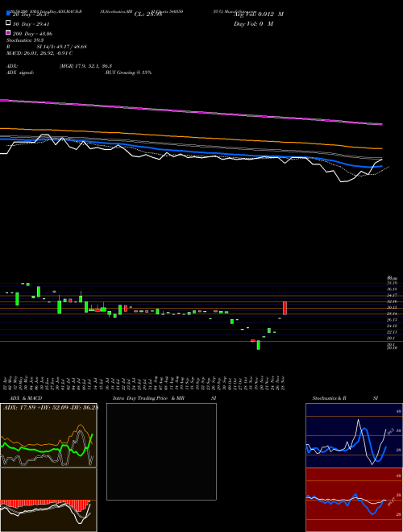
Task: Click the blue 20 Day EMA legend swatch
Action: [8, 14]
